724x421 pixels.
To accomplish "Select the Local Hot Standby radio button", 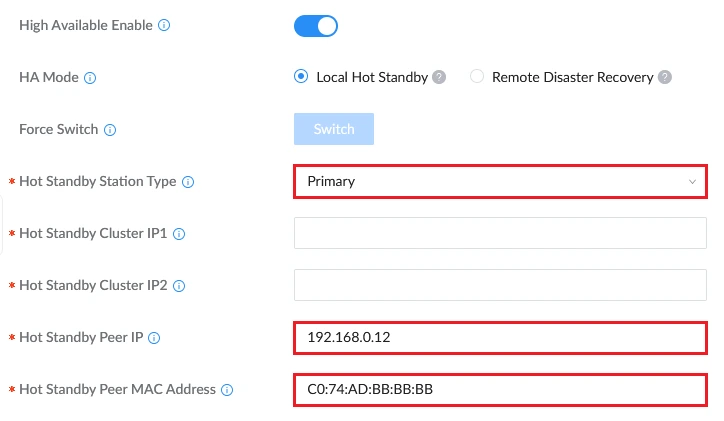I will [x=301, y=76].
